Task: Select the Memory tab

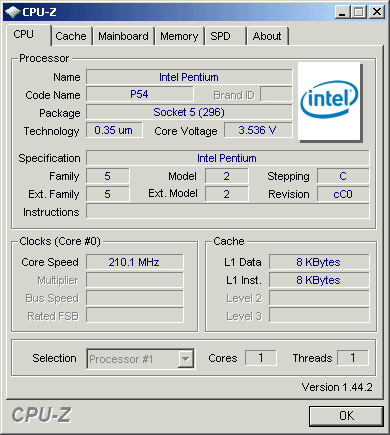Action: click(x=179, y=36)
